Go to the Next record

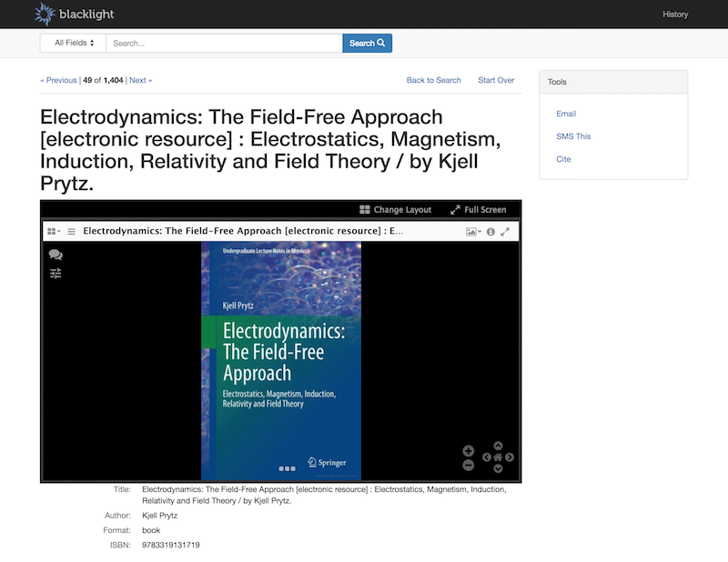[141, 80]
